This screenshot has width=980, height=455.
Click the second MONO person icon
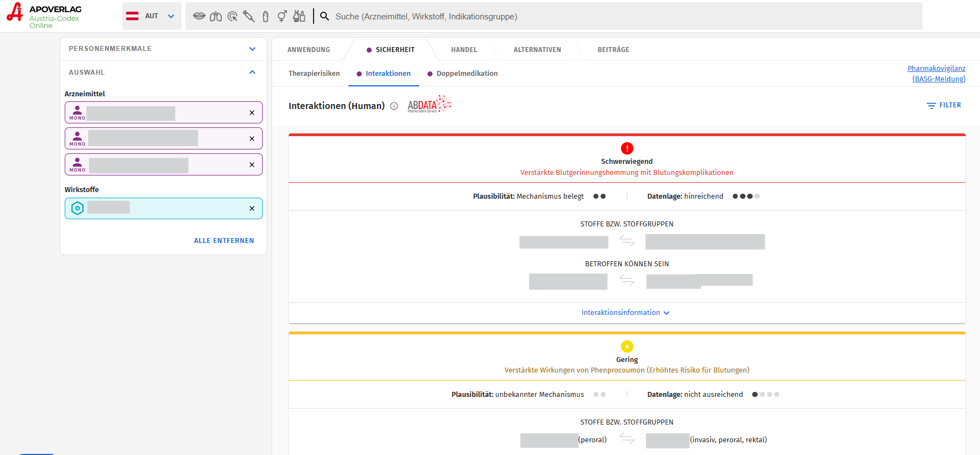77,138
